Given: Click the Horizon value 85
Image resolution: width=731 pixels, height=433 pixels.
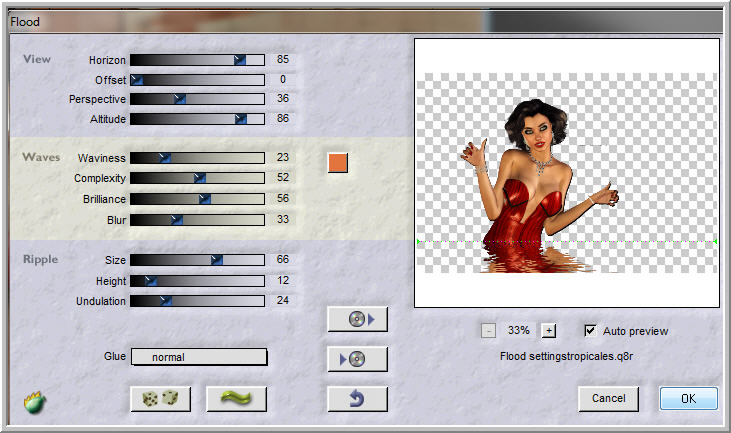Looking at the screenshot, I should (283, 59).
